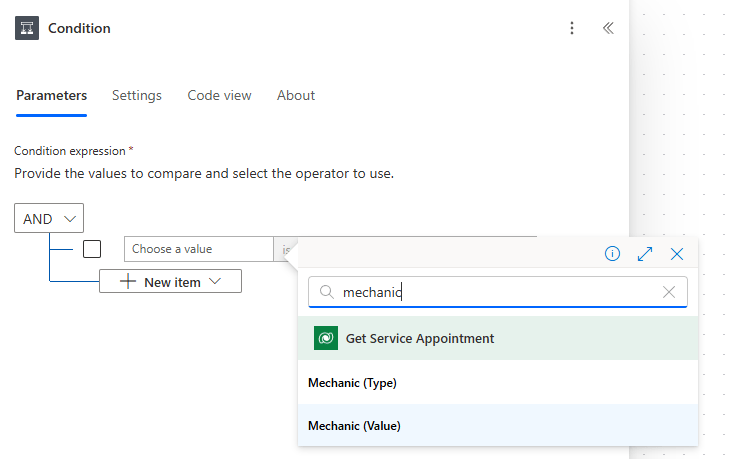The image size is (731, 459).
Task: Click the search magnifier icon
Action: click(x=326, y=292)
